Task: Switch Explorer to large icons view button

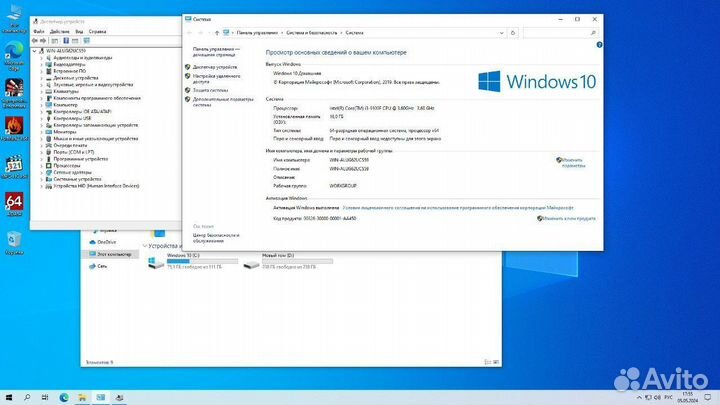Action: point(496,362)
